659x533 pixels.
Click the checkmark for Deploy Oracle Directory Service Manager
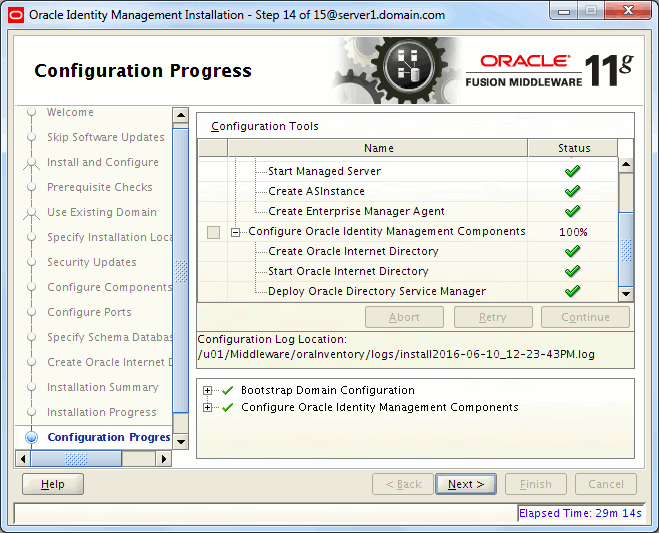click(x=572, y=291)
